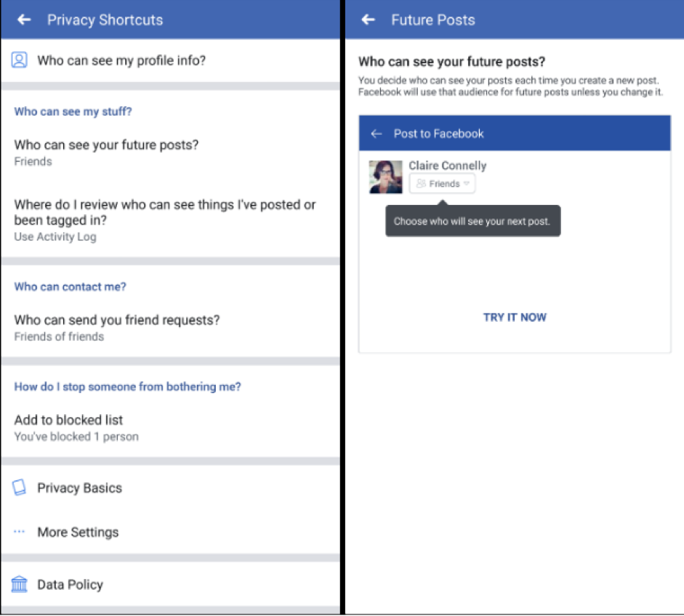Viewport: 684px width, 616px height.
Task: Tap back arrow in Future Posts header
Action: 368,20
